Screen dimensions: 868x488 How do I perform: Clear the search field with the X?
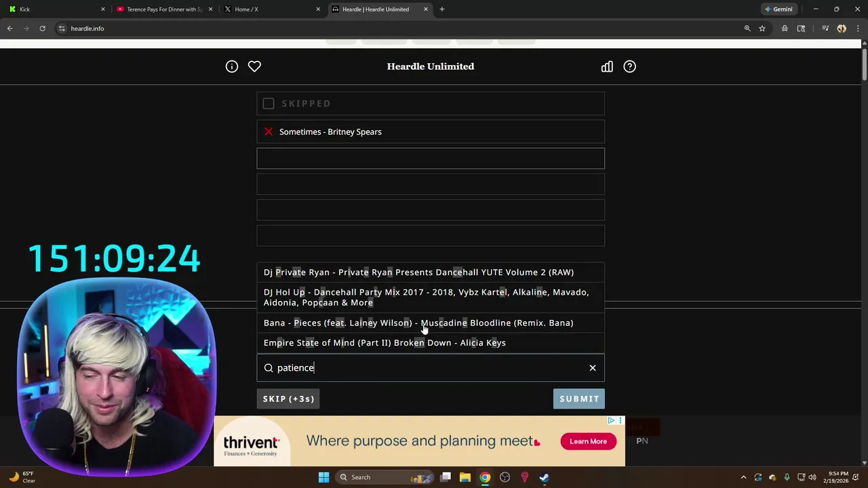click(x=593, y=368)
